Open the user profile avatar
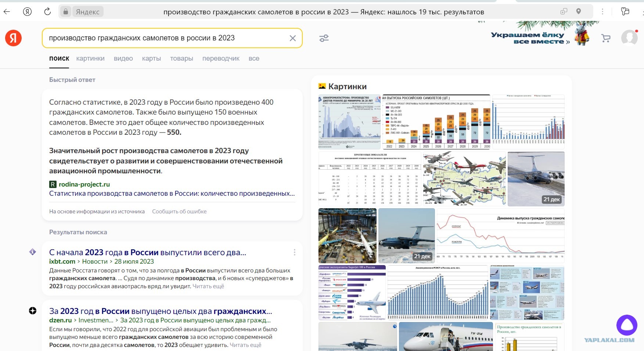 (x=629, y=38)
